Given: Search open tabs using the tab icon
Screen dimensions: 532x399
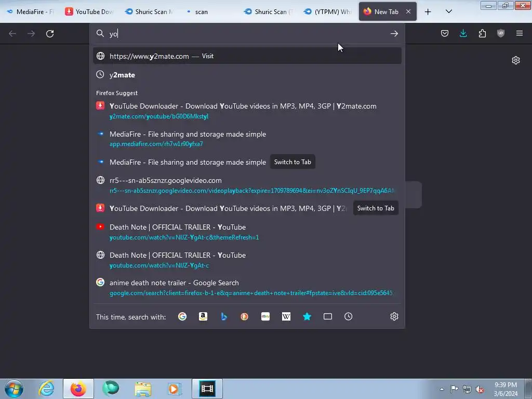Looking at the screenshot, I should 328,316.
